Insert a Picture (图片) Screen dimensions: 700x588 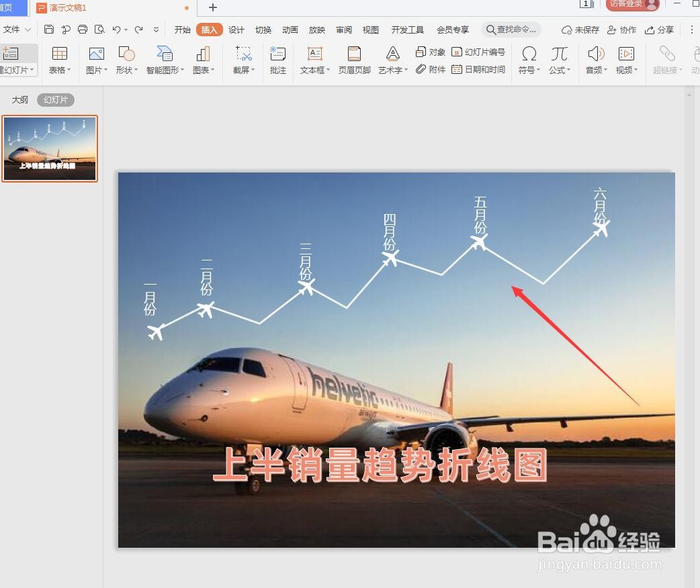(97, 60)
